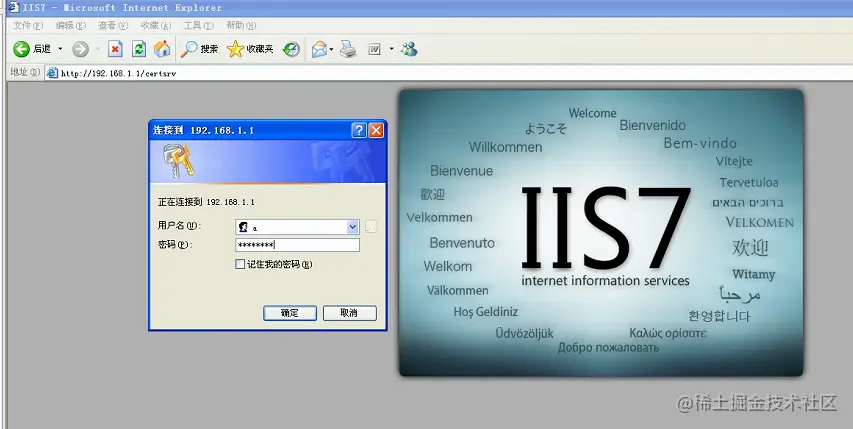Click the page icon in address bar
Screen dimensions: 853x429
[52, 73]
